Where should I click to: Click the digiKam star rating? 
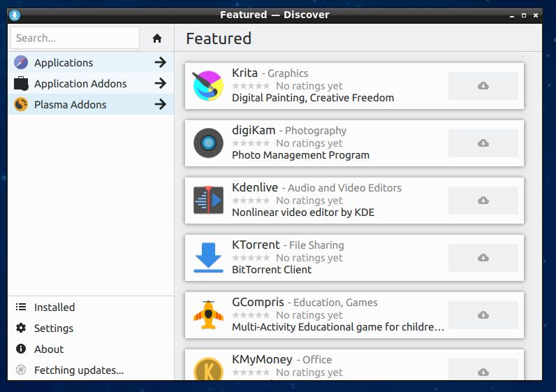pos(251,143)
